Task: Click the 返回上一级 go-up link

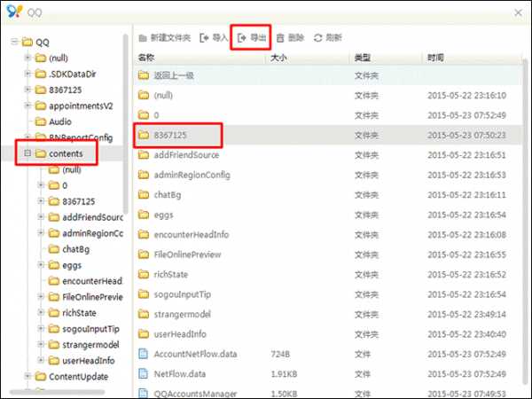Action: pyautogui.click(x=174, y=75)
